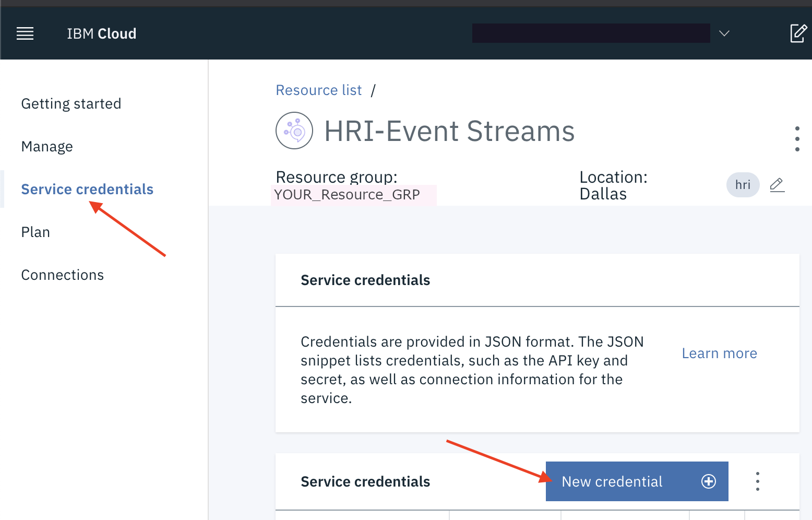
Task: Open HRI-Event Streams actions kebab menu
Action: [x=797, y=139]
